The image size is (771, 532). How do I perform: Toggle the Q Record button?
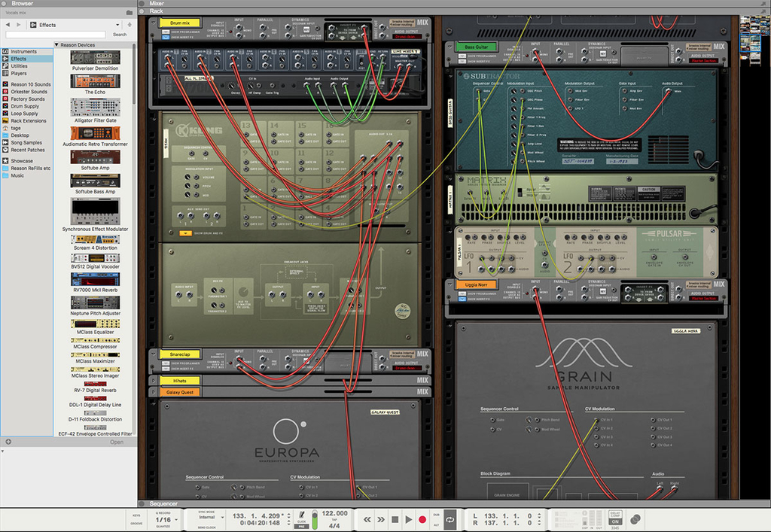click(x=163, y=513)
